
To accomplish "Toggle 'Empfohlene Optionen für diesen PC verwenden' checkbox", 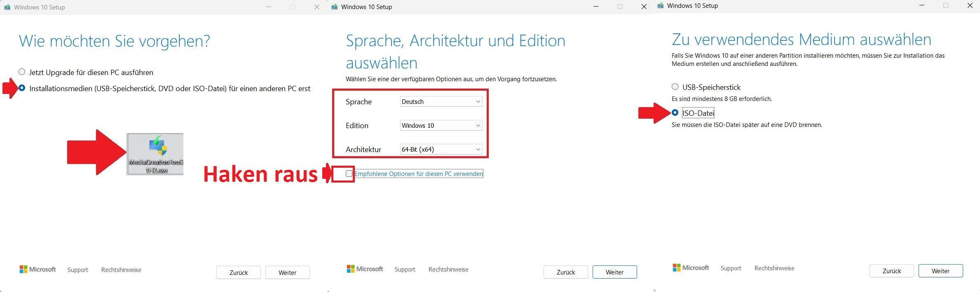I will point(349,173).
